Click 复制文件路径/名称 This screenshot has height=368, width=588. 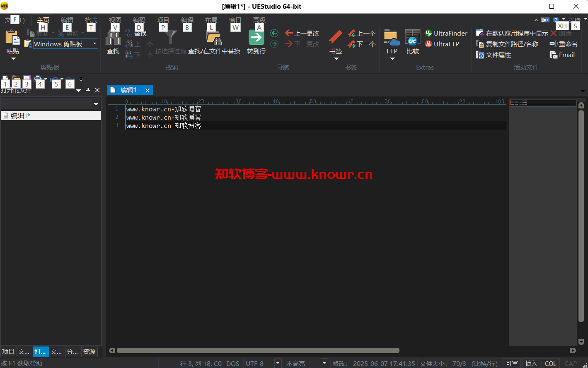pos(507,44)
